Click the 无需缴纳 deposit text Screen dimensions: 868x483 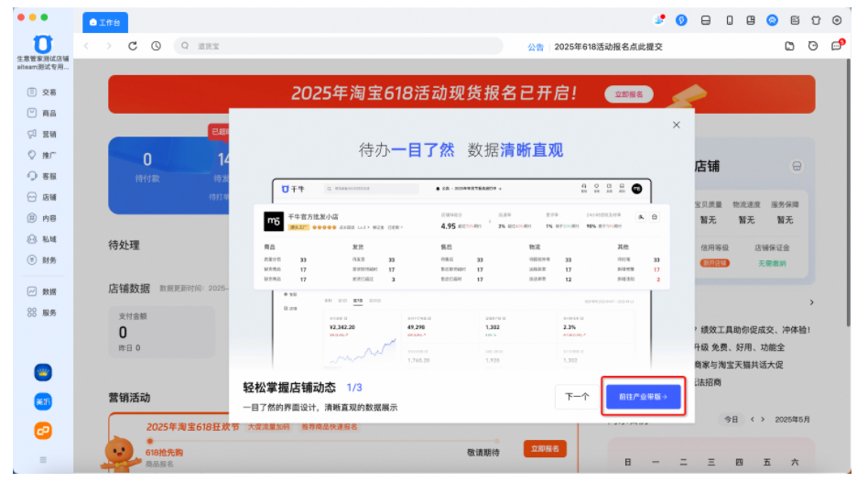click(772, 263)
